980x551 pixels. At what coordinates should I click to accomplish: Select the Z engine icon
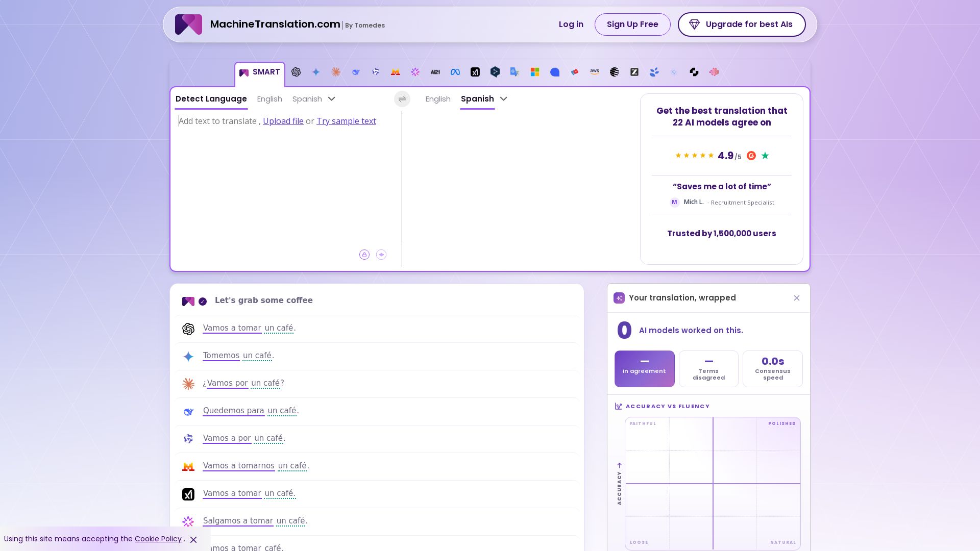634,72
